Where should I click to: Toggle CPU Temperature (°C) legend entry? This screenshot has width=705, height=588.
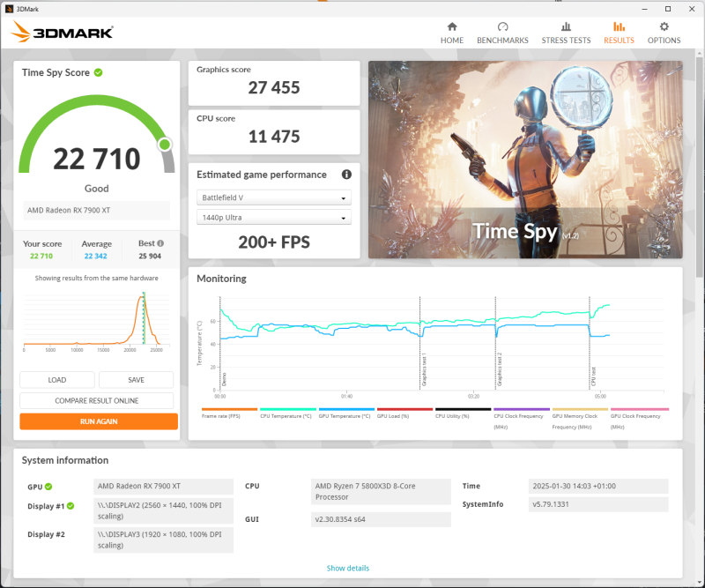point(288,413)
